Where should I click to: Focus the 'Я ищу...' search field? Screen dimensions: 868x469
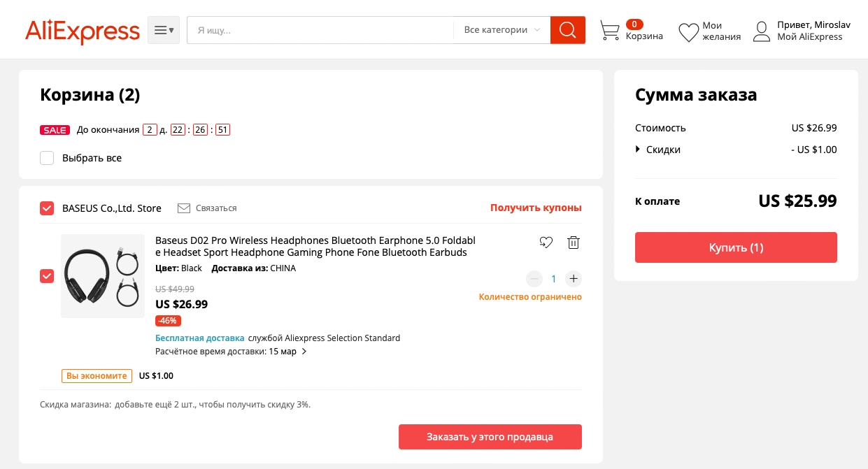coord(320,30)
